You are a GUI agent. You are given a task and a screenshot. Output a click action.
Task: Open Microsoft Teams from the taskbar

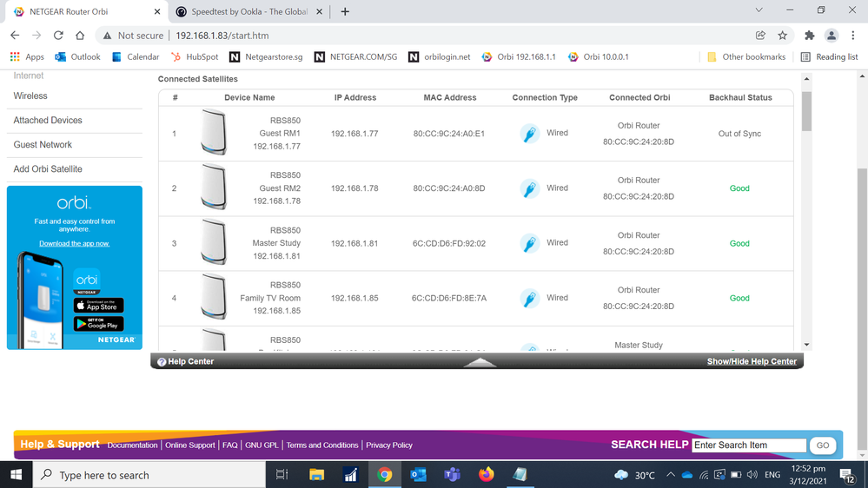[x=452, y=475]
